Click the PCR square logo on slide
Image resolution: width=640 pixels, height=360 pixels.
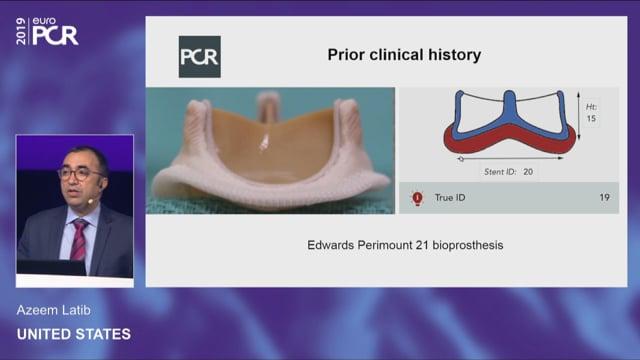click(200, 57)
